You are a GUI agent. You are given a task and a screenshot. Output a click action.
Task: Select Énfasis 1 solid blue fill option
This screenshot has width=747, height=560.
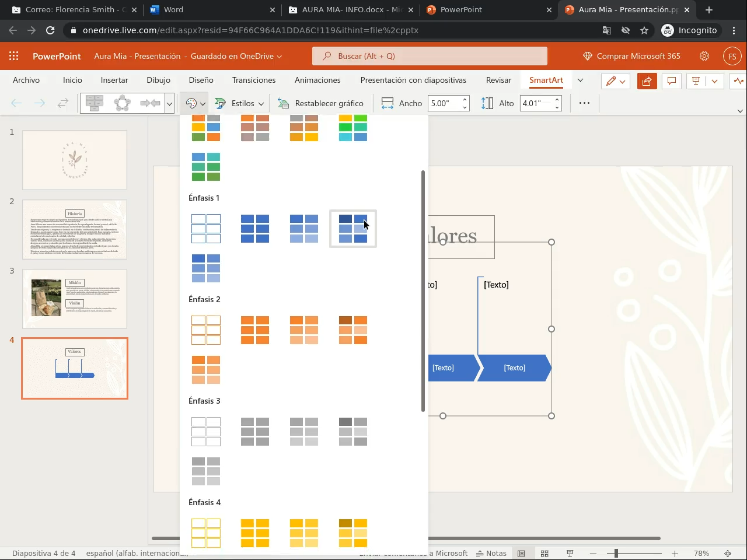(255, 229)
